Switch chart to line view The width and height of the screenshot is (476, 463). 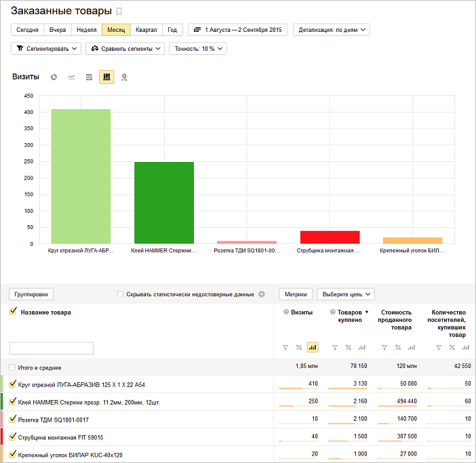(x=71, y=77)
